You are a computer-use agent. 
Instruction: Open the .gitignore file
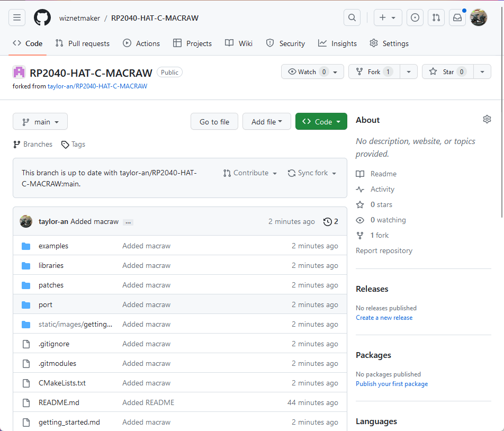54,344
